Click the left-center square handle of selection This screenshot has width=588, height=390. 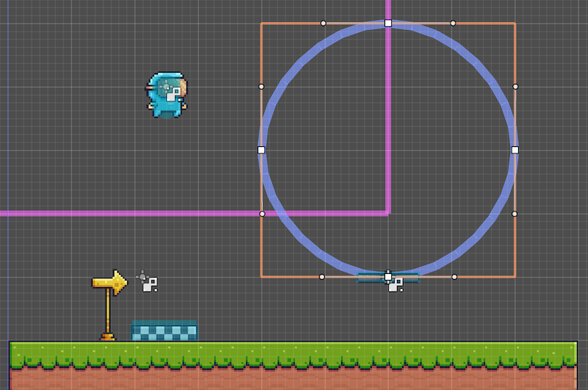(261, 150)
